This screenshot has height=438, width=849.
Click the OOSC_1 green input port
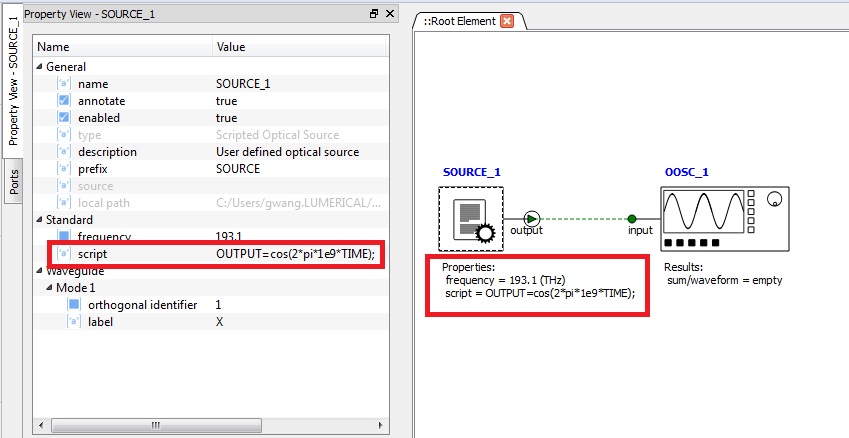(x=632, y=217)
